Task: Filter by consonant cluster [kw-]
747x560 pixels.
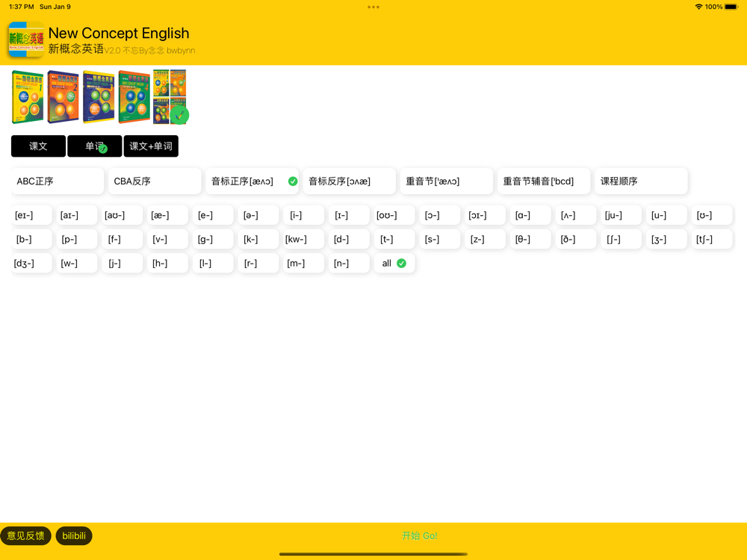Action: [x=303, y=239]
